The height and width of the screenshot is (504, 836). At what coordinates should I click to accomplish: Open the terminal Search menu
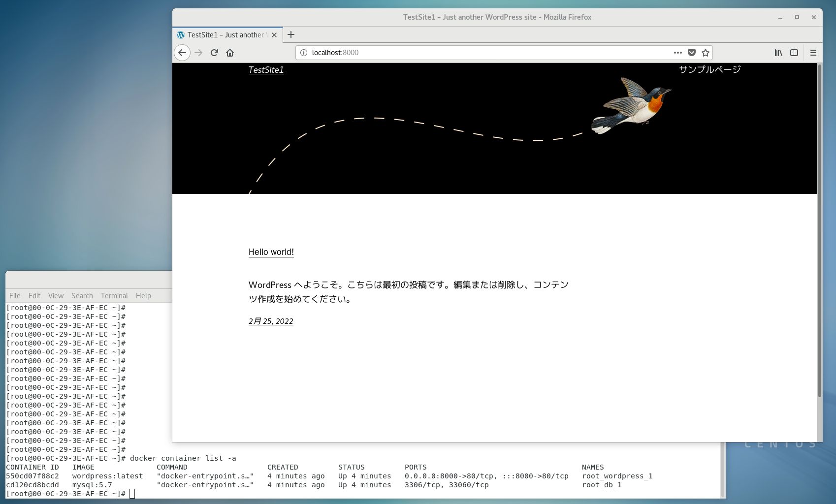(x=82, y=296)
